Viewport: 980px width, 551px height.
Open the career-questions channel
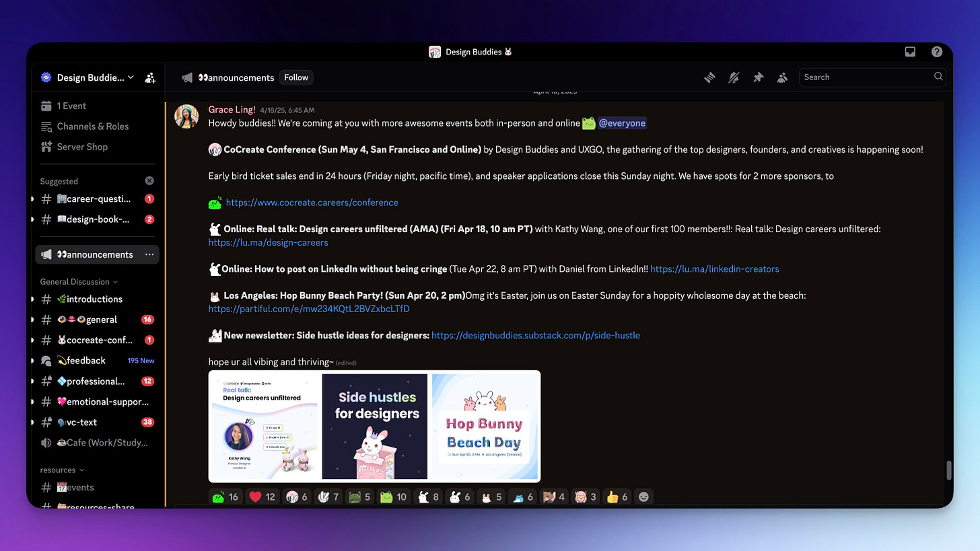(98, 199)
